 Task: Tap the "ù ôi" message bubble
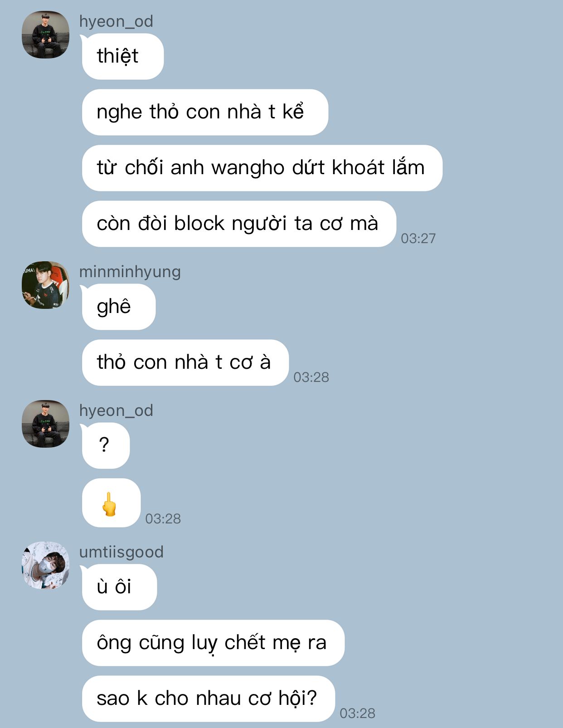[119, 587]
